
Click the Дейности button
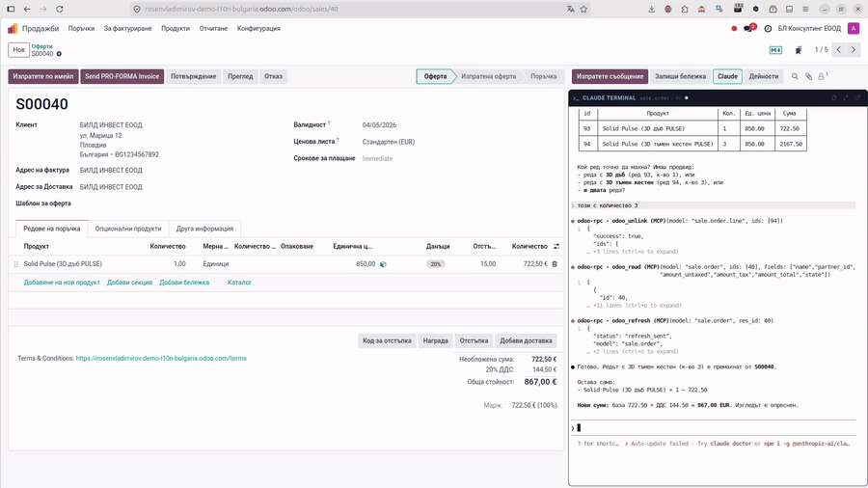click(764, 76)
